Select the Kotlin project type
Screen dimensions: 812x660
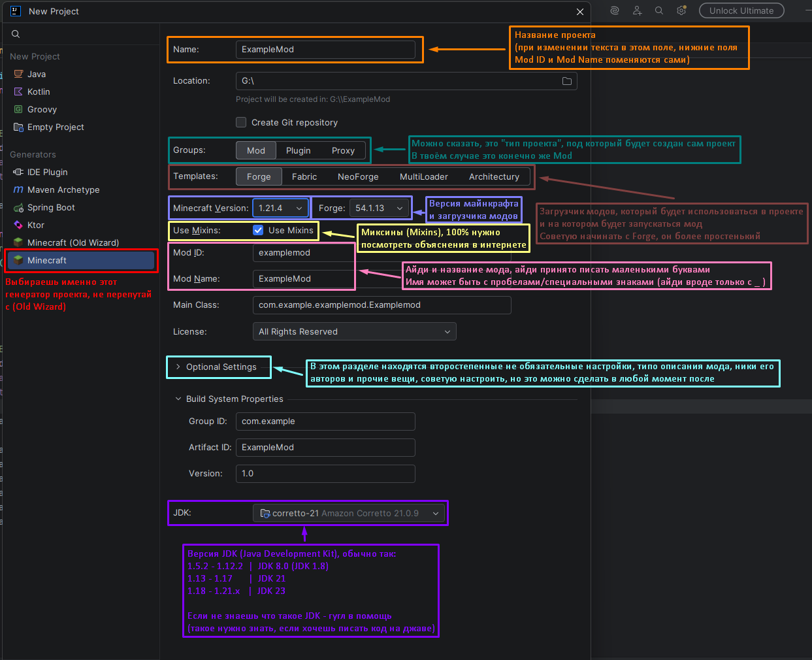[39, 91]
